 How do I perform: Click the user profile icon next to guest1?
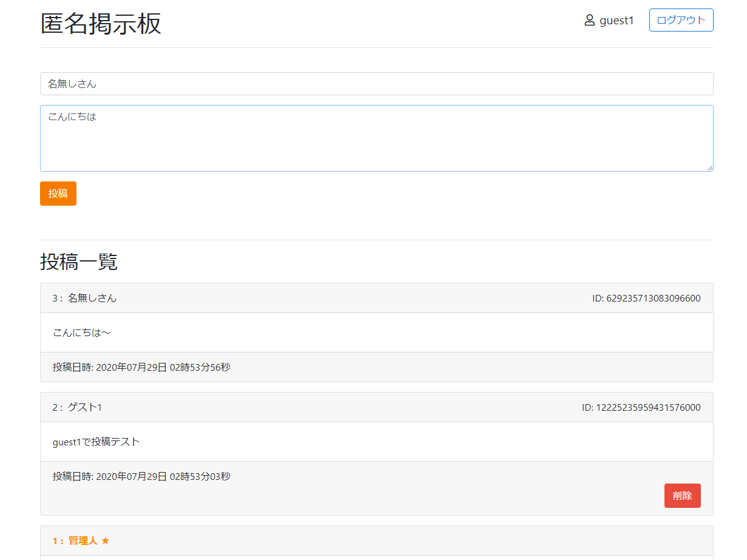pos(589,20)
